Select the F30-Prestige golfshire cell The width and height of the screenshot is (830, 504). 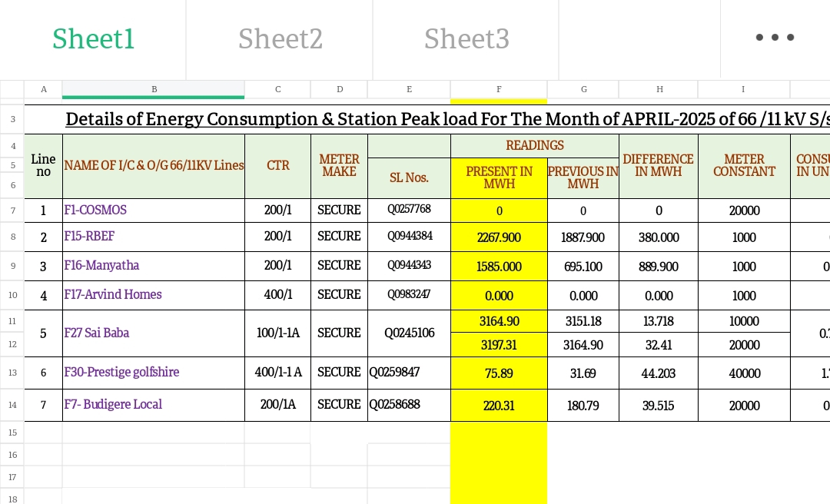click(x=154, y=373)
